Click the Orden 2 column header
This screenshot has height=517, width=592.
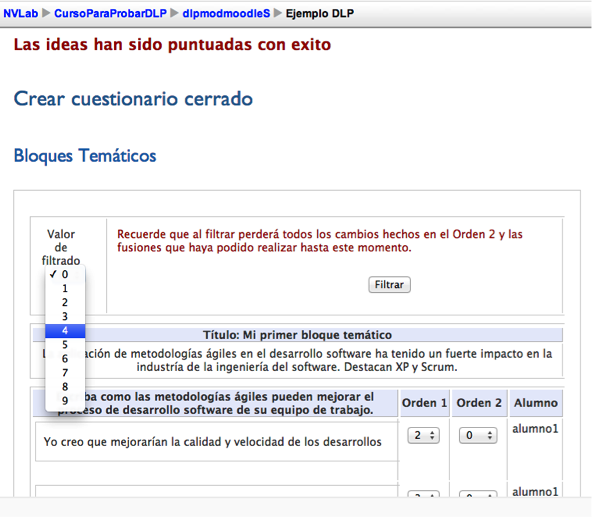(479, 403)
